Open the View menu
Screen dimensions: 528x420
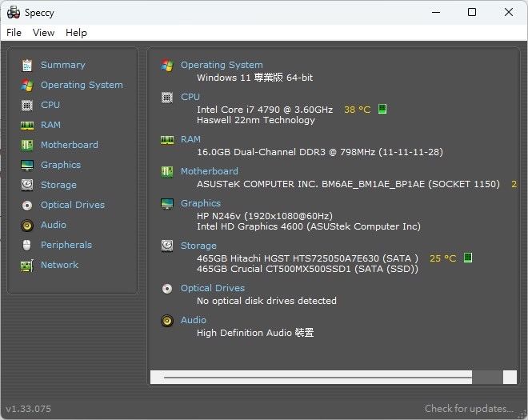click(43, 33)
